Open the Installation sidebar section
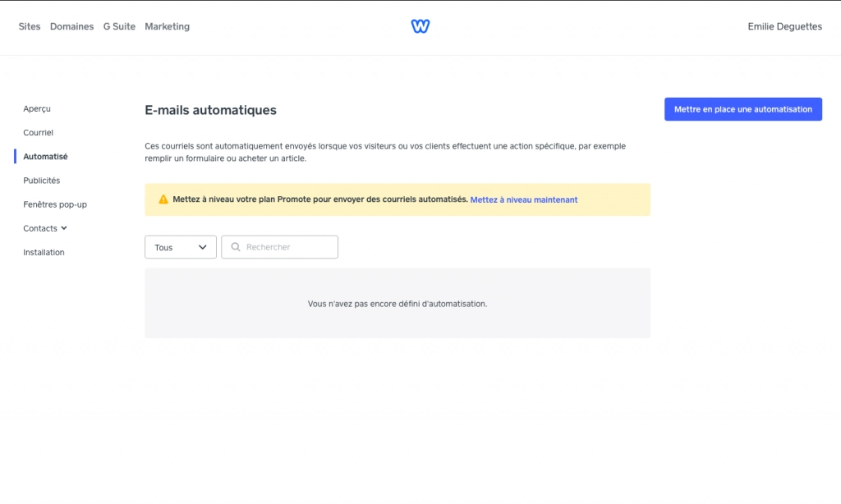841x504 pixels. click(44, 253)
